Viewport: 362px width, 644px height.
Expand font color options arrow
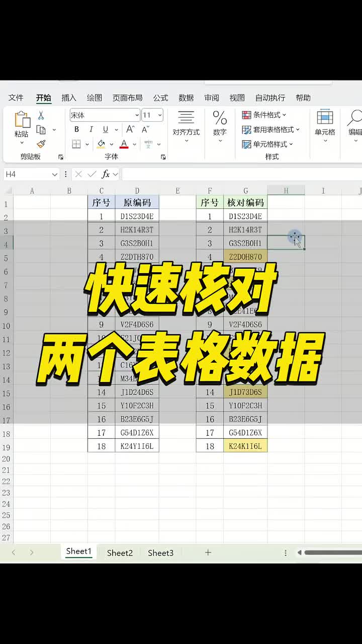coord(134,144)
